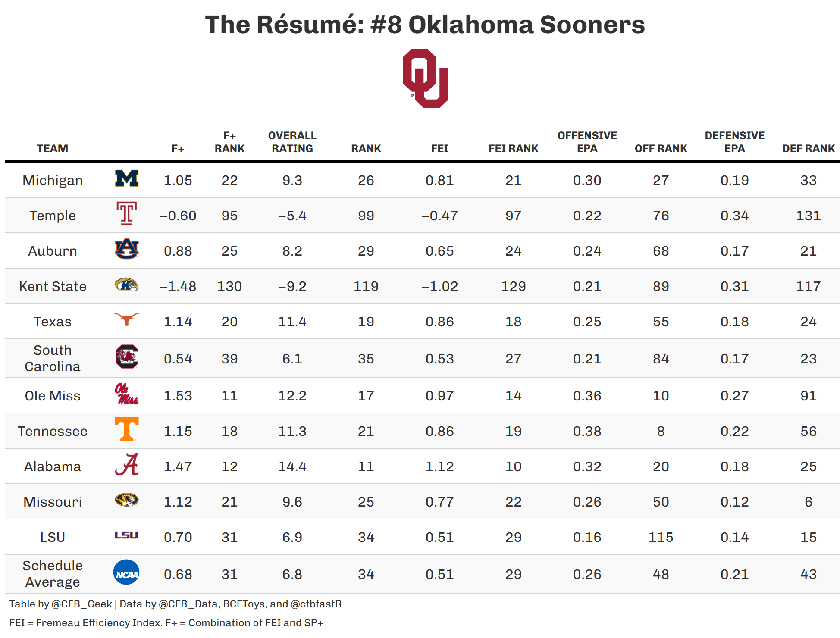Click the Kent State Golden Flashes logo

127,285
